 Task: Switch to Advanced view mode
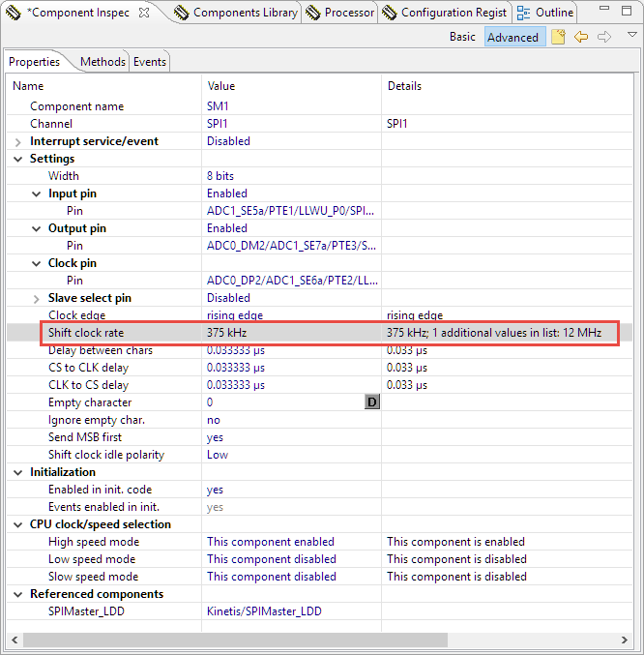512,37
